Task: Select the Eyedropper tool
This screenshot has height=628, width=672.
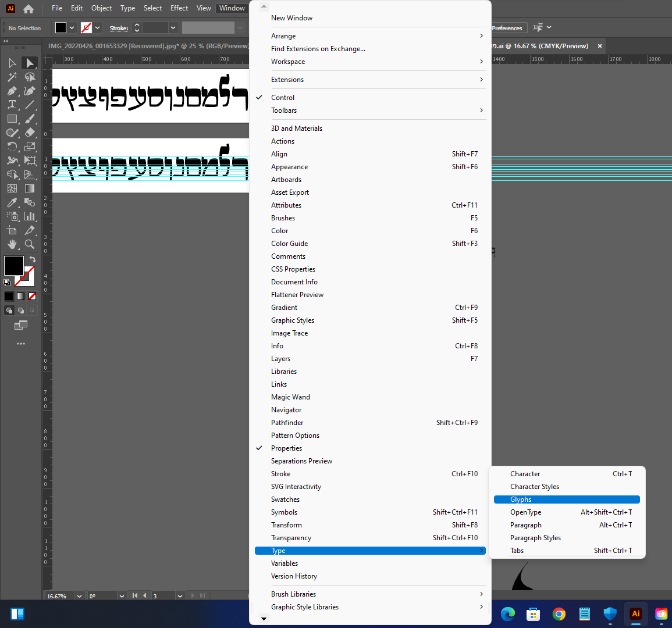Action: [x=12, y=202]
